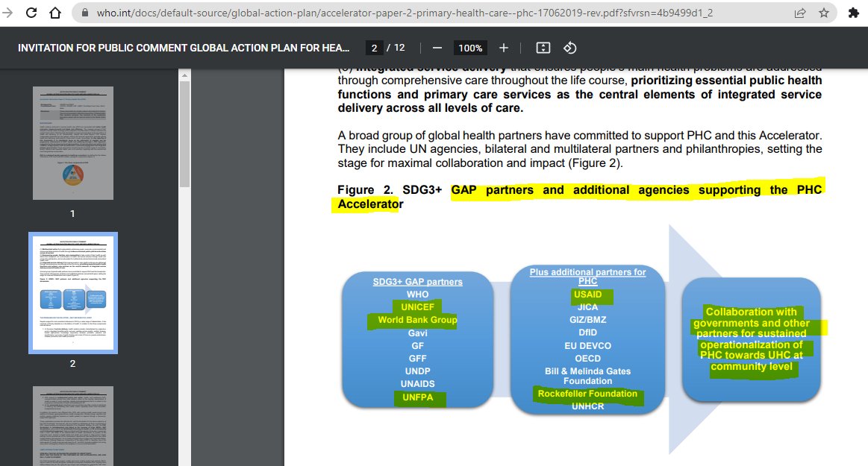Click 'UNDP' in the partners list
This screenshot has height=466, width=868.
417,371
